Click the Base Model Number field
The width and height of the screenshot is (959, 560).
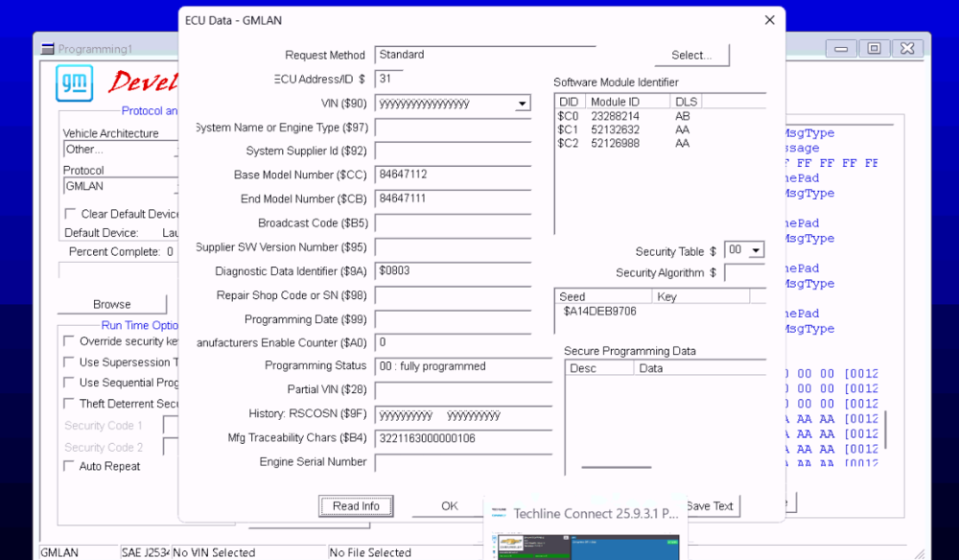(x=454, y=175)
